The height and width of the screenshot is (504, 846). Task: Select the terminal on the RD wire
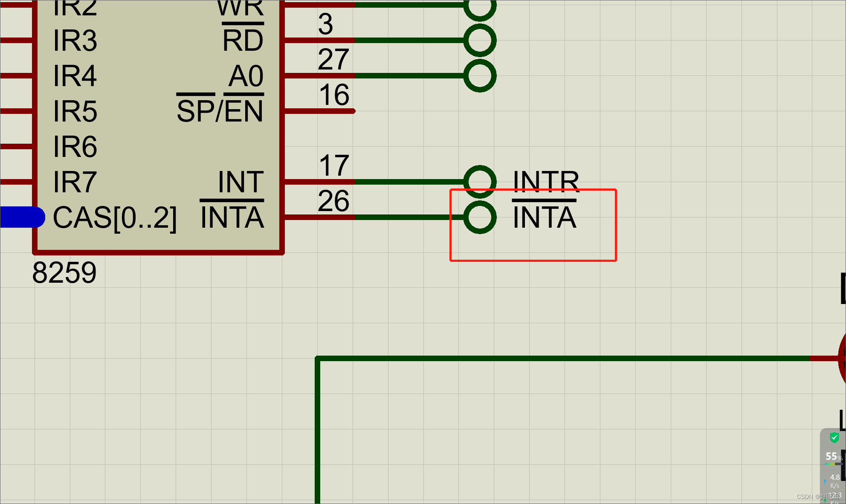480,41
